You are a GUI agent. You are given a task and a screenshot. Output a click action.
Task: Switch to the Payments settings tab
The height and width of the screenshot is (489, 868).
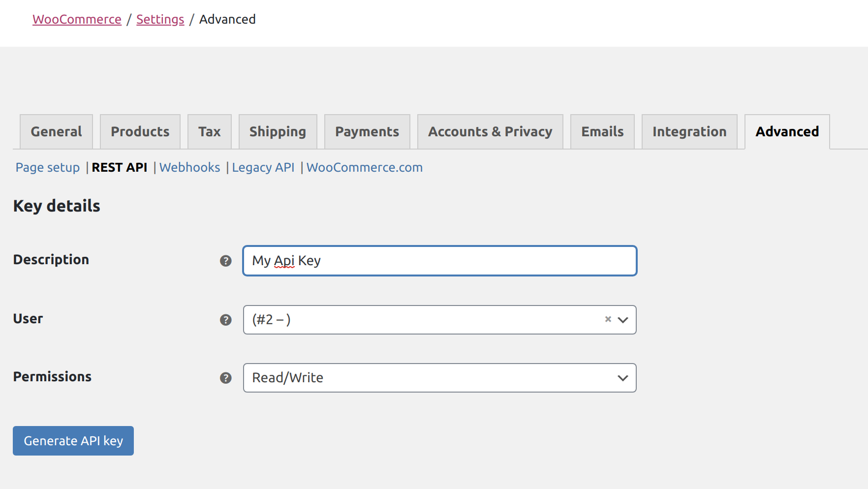[x=367, y=132]
